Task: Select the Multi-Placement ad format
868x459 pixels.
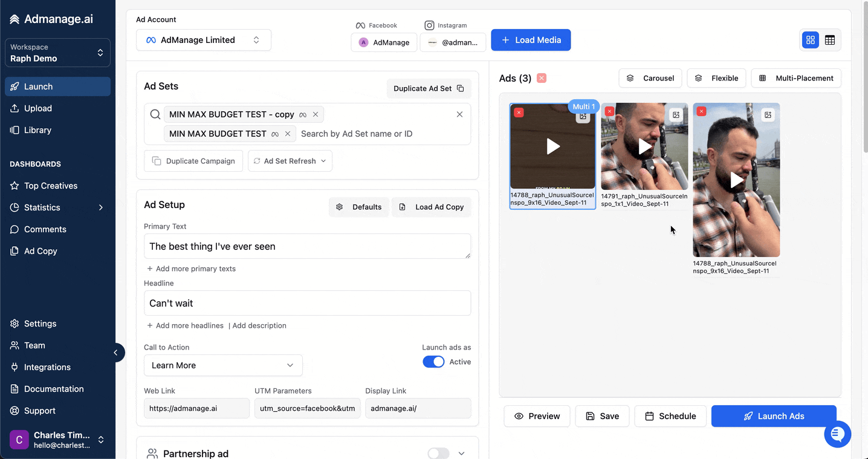Action: pos(796,78)
